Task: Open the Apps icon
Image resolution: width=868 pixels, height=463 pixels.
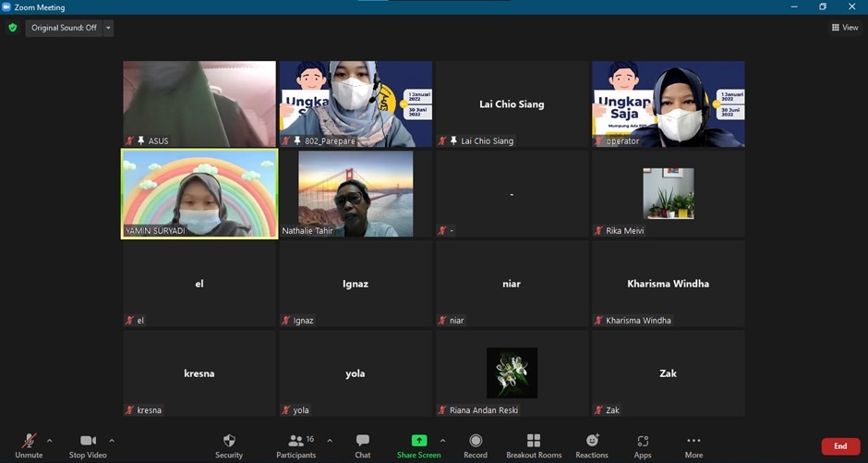Action: pyautogui.click(x=643, y=441)
